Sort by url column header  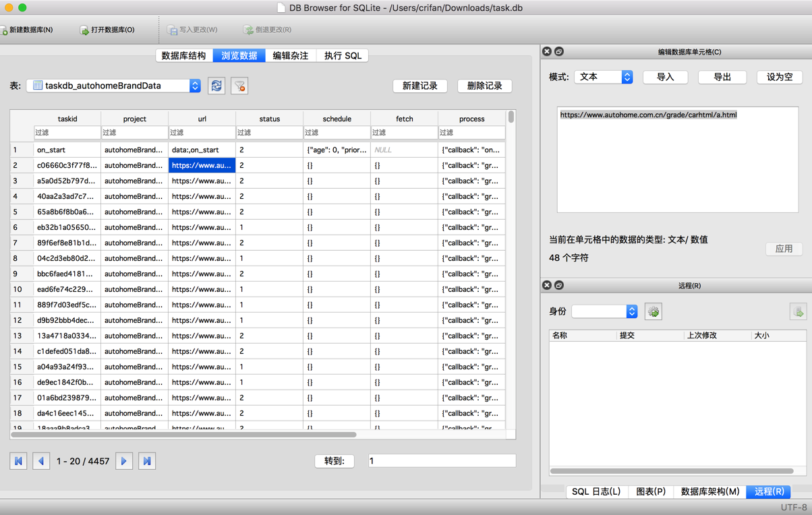202,119
